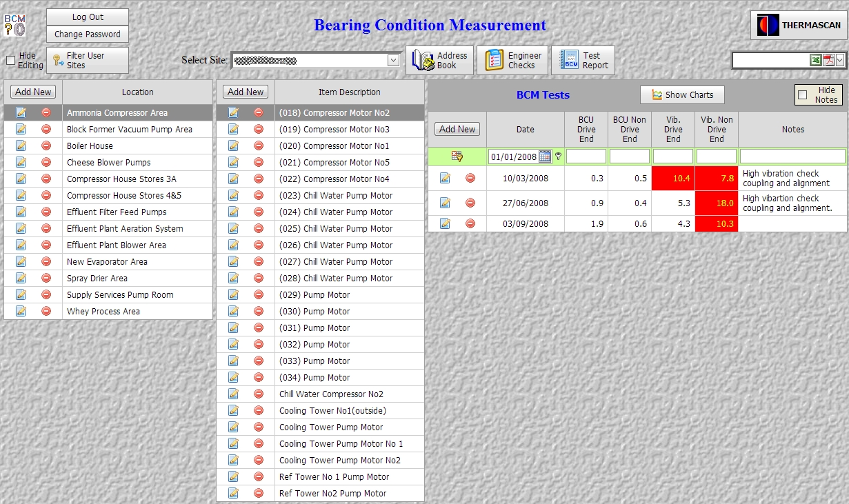Viewport: 849px width, 504px height.
Task: Edit the 27/06/2008 test record
Action: point(445,203)
